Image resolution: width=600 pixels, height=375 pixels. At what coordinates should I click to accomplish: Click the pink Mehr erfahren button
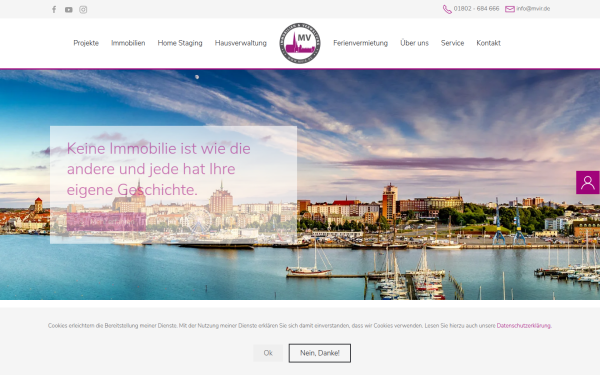[x=106, y=222]
